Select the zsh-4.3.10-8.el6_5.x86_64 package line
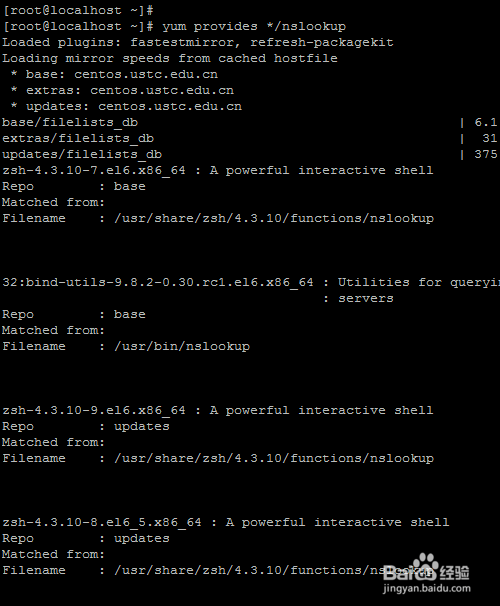 [226, 523]
